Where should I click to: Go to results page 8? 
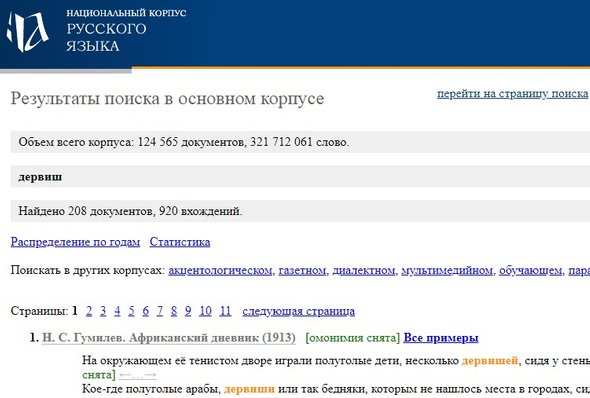(174, 311)
